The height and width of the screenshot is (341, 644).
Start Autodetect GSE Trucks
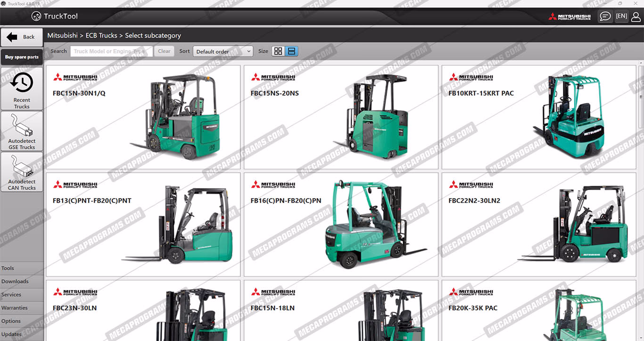coord(22,131)
